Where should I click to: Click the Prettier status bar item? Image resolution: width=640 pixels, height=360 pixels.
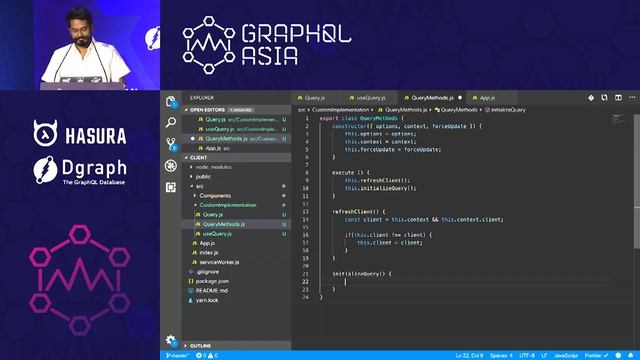click(596, 356)
